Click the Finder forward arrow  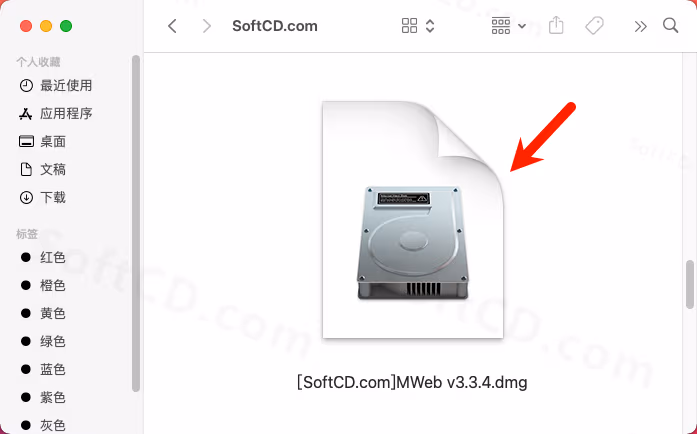(206, 26)
